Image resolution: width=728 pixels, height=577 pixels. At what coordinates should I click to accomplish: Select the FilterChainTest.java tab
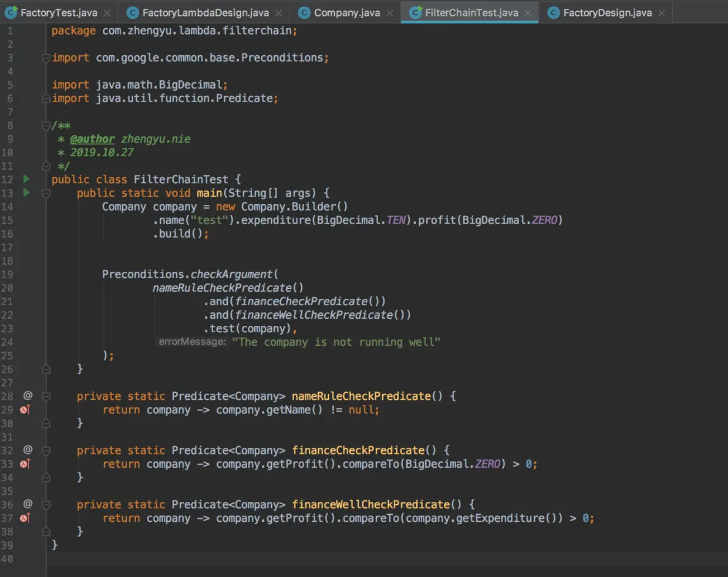click(x=471, y=12)
